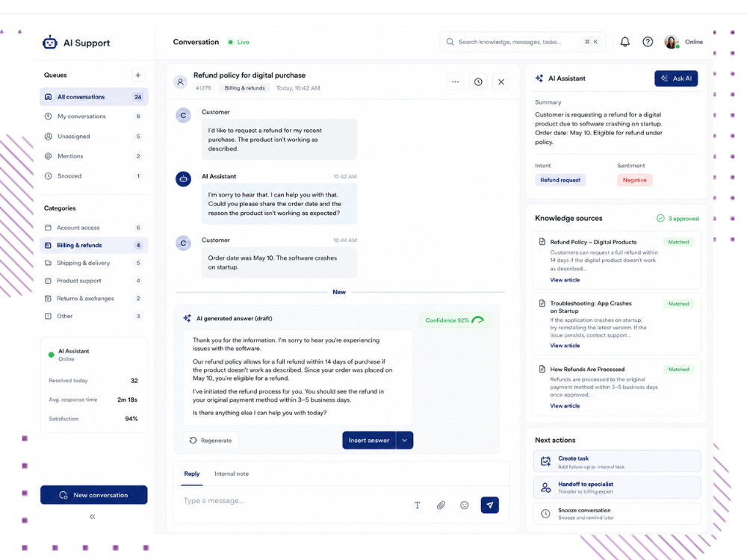Viewport: 747px width, 560px height.
Task: Click the ticket number #1278
Action: pos(202,88)
